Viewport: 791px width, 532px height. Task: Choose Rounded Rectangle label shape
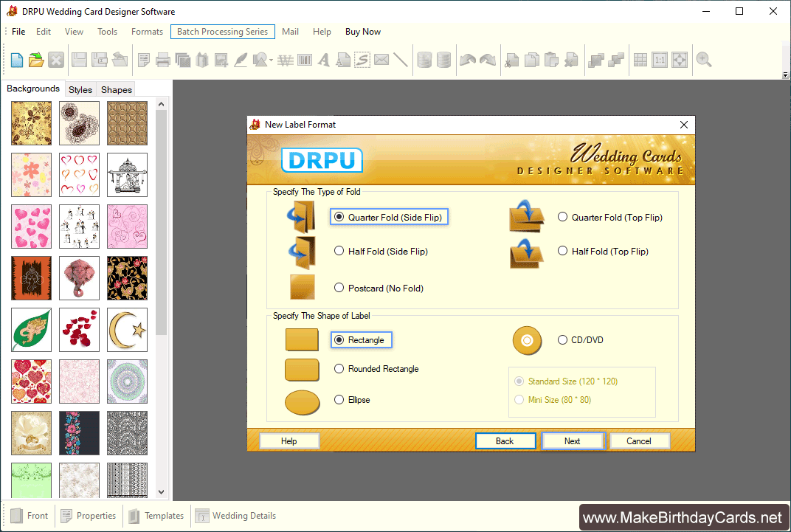click(x=376, y=369)
